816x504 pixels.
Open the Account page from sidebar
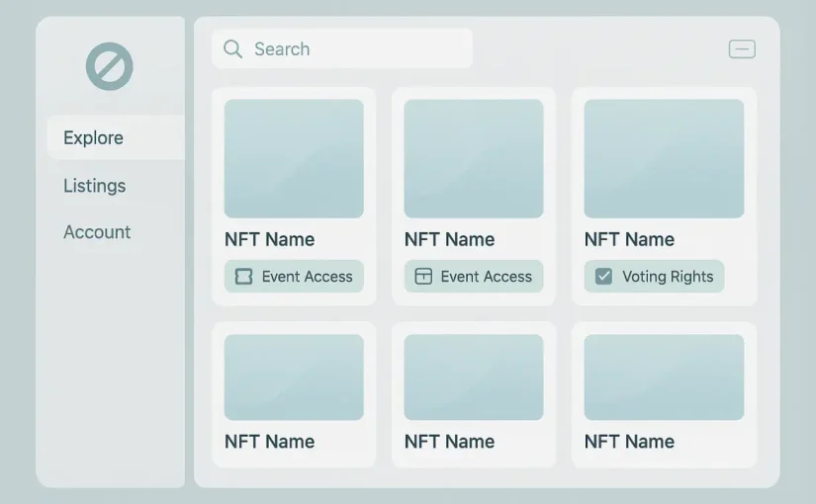(x=97, y=232)
